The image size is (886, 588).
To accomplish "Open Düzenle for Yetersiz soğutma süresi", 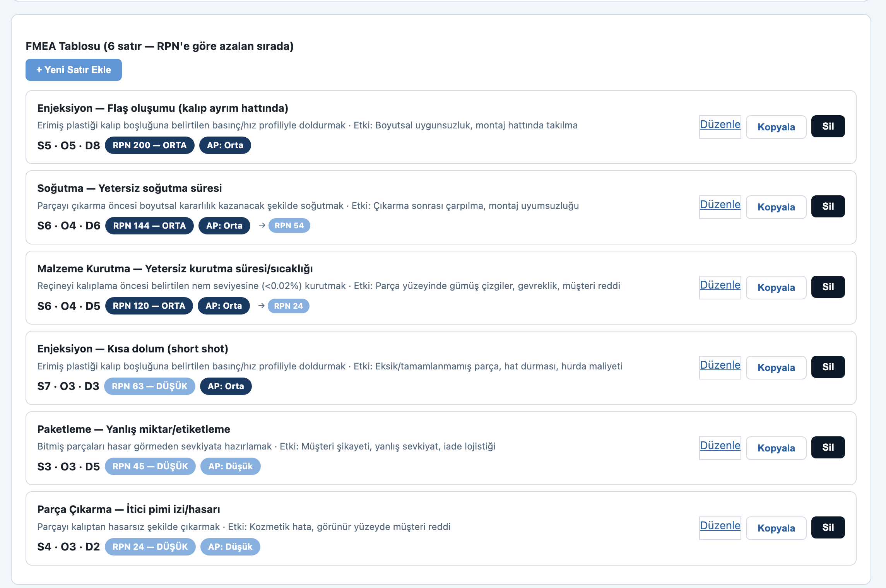I will [x=720, y=207].
